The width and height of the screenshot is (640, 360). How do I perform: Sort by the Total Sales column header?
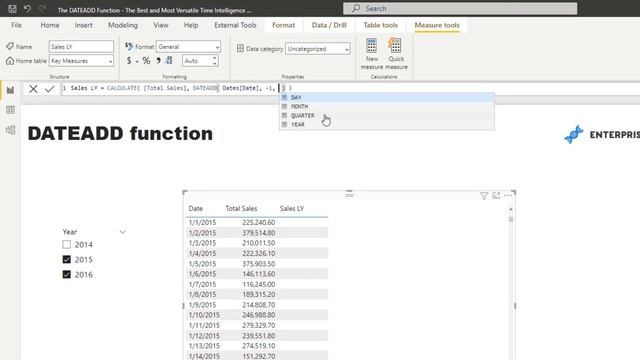click(241, 209)
